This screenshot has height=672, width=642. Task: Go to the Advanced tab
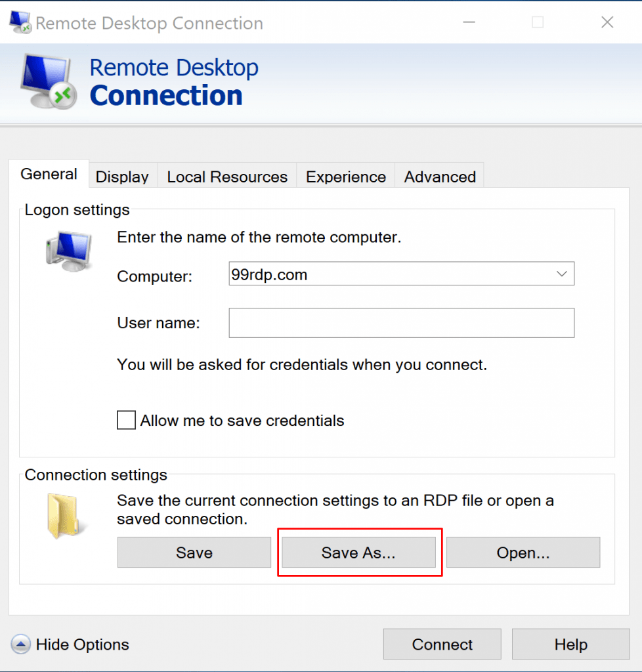[x=440, y=177]
